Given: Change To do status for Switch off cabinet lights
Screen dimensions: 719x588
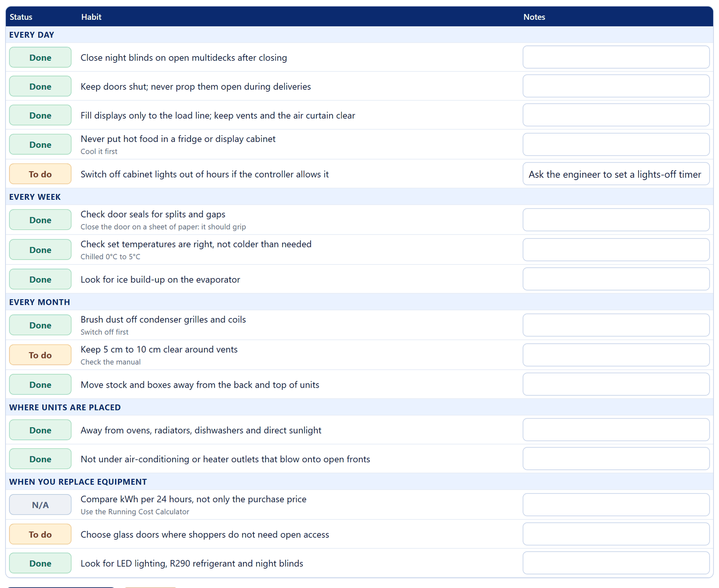Looking at the screenshot, I should point(40,174).
